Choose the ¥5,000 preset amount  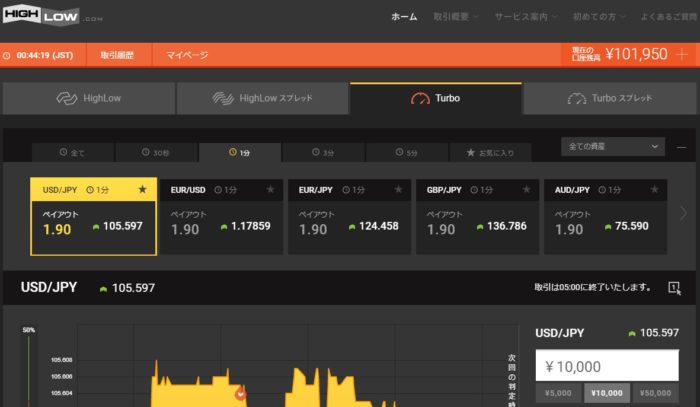(x=558, y=393)
